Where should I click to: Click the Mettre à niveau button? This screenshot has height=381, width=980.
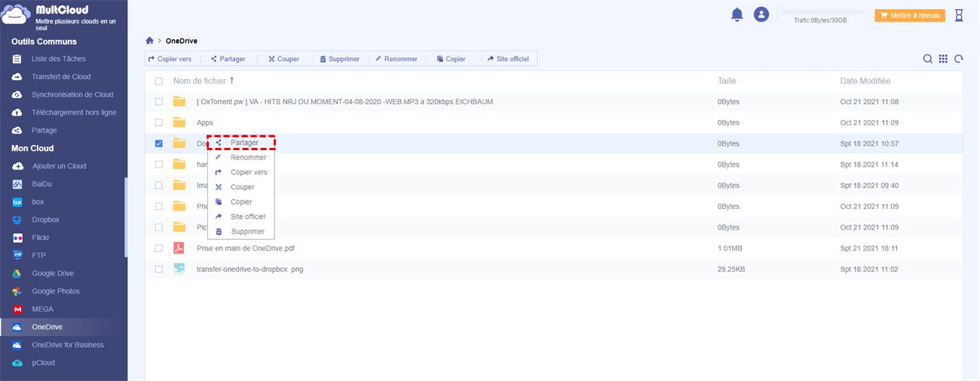(x=910, y=15)
